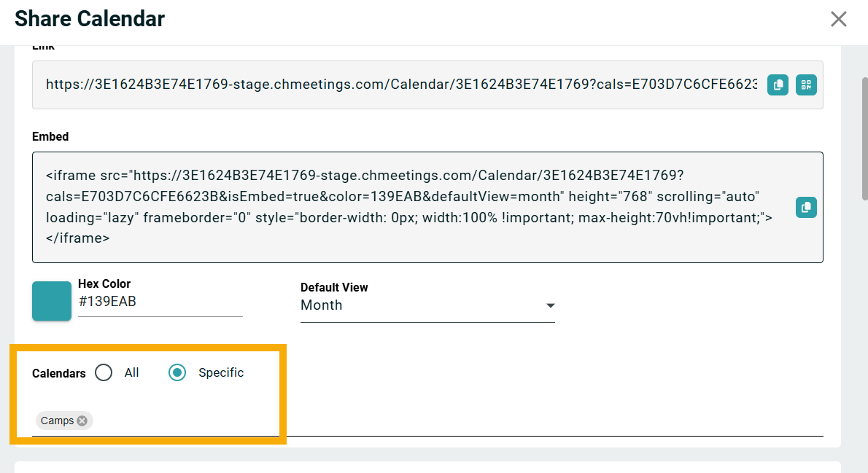The image size is (868, 473).
Task: Click the Default View field label
Action: pos(334,287)
